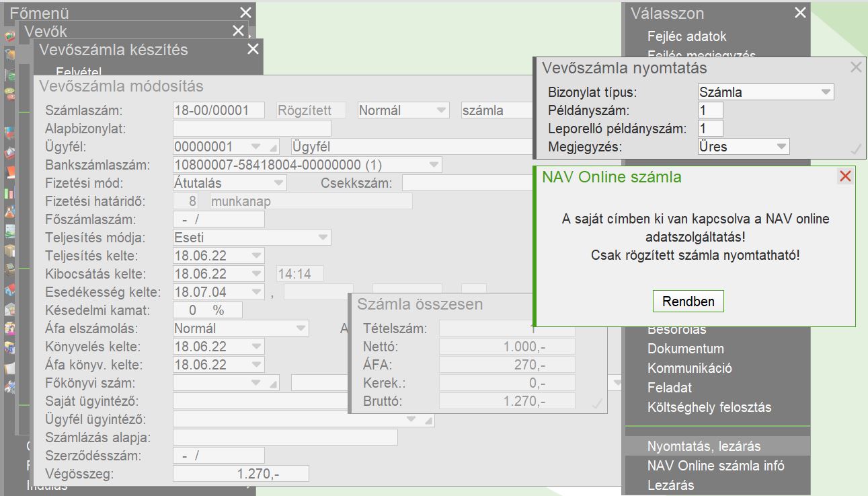
Task: Close the Válasszon menu panel
Action: pos(800,13)
